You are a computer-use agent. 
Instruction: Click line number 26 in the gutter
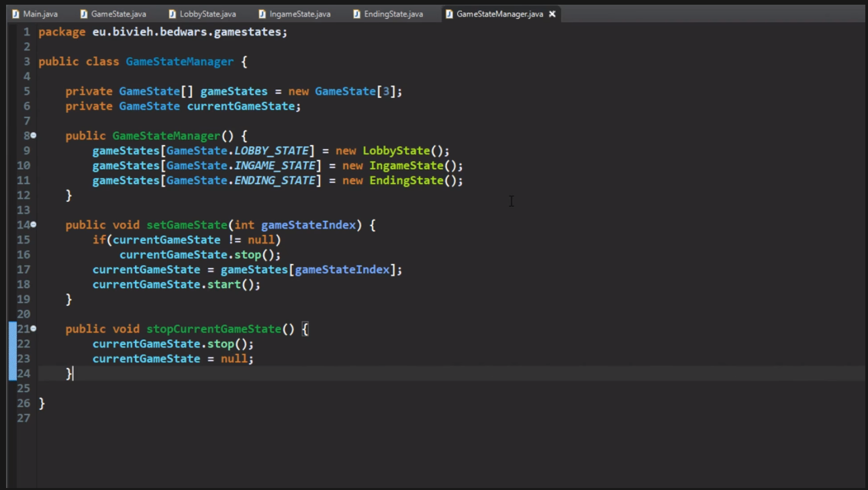tap(23, 403)
